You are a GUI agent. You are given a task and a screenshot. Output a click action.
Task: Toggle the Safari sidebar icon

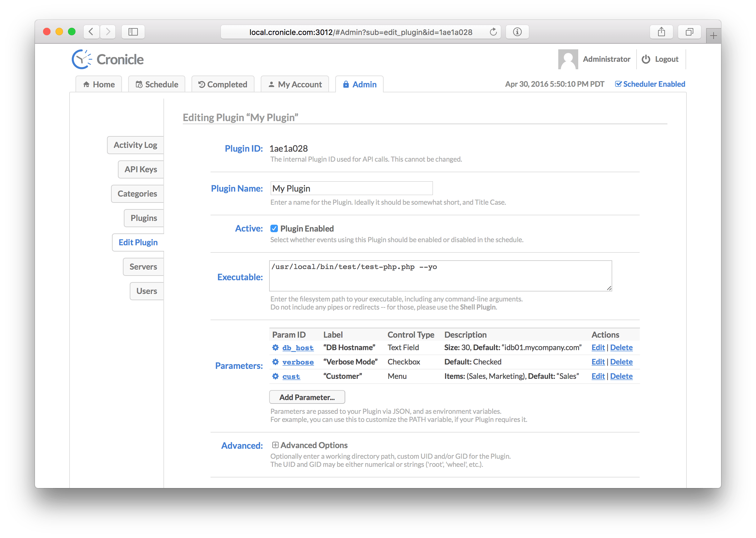(x=133, y=32)
